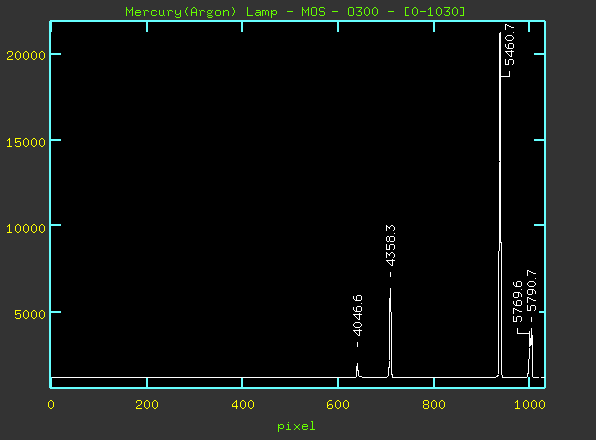The width and height of the screenshot is (596, 440).
Task: Click the 600 x-axis tick label
Action: click(x=338, y=405)
